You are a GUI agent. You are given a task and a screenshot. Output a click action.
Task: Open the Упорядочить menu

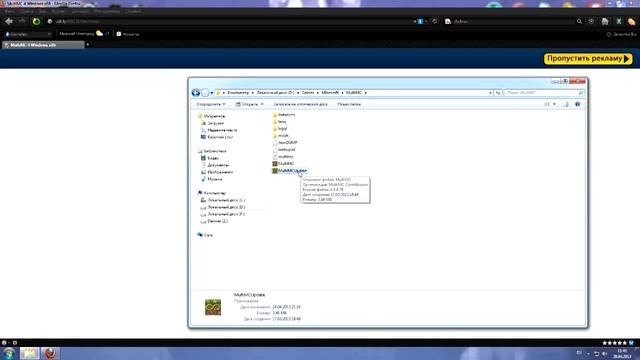[211, 104]
